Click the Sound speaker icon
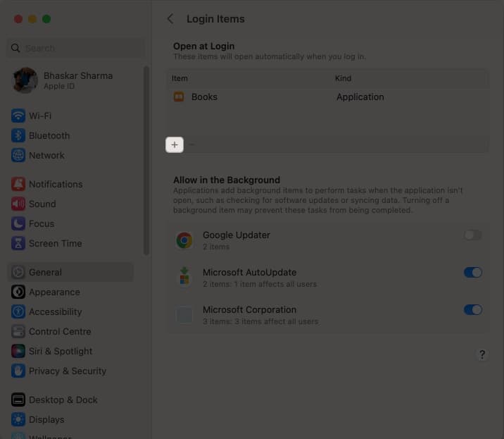The width and height of the screenshot is (504, 439). pyautogui.click(x=18, y=204)
